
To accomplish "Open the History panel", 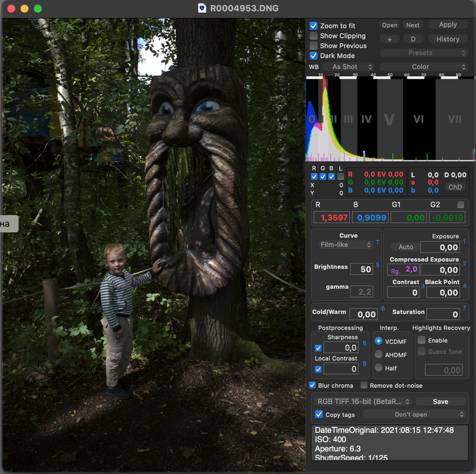I will (x=448, y=39).
